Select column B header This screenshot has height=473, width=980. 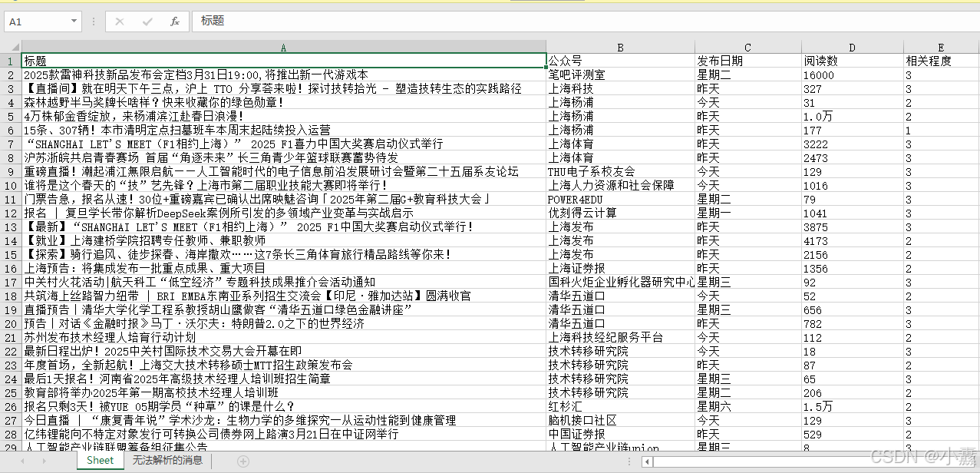(620, 48)
